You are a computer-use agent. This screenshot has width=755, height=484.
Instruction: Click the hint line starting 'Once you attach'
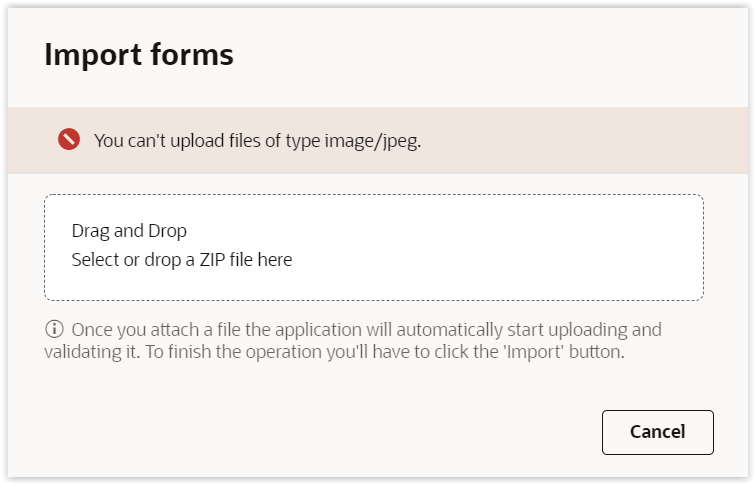[x=366, y=329]
